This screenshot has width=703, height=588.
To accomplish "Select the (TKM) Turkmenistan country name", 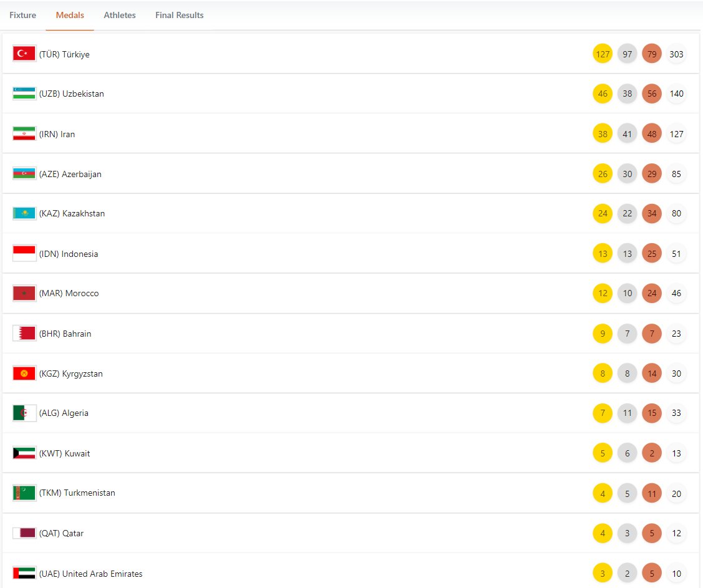I will tap(77, 493).
